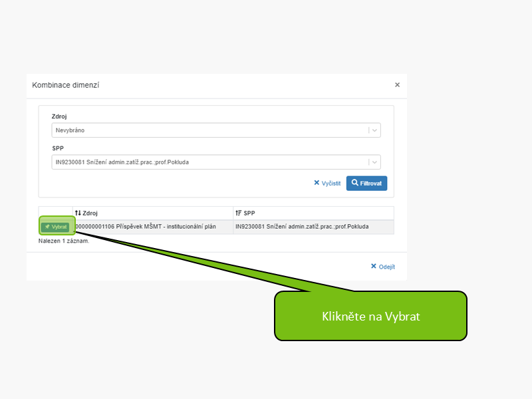This screenshot has width=532, height=399.
Task: Click the Odejít link text
Action: [x=387, y=267]
